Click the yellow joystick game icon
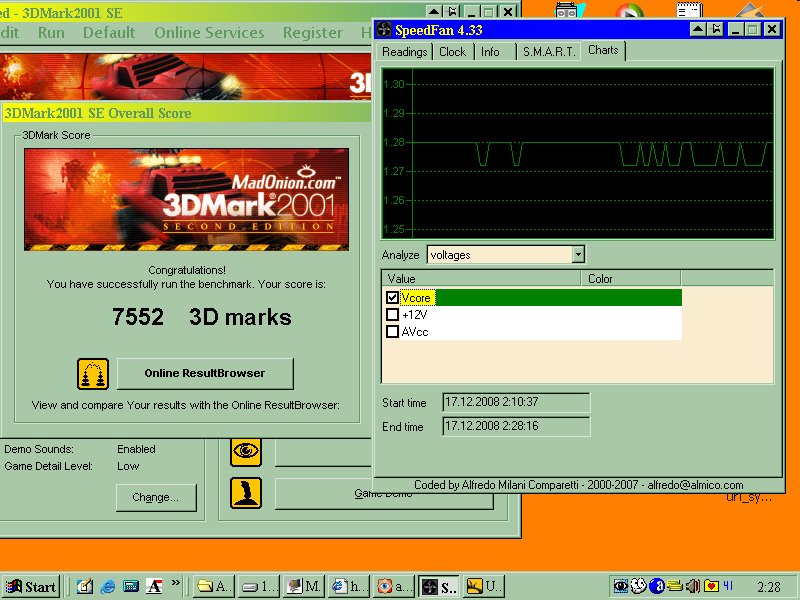Image resolution: width=800 pixels, height=600 pixels. [x=246, y=493]
